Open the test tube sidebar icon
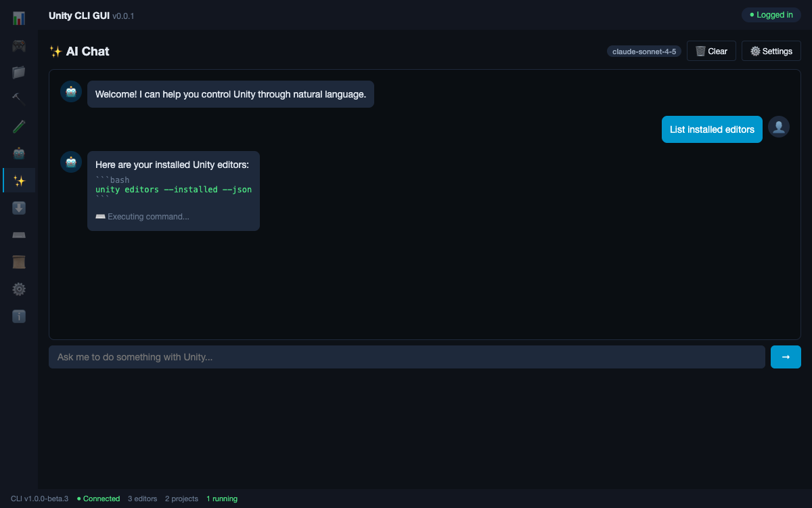This screenshot has width=812, height=508. pos(19,127)
